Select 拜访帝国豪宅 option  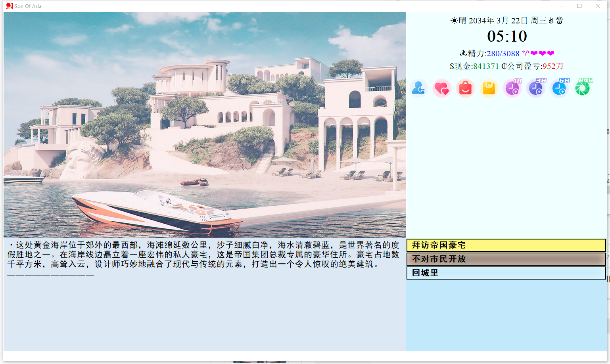click(x=506, y=245)
